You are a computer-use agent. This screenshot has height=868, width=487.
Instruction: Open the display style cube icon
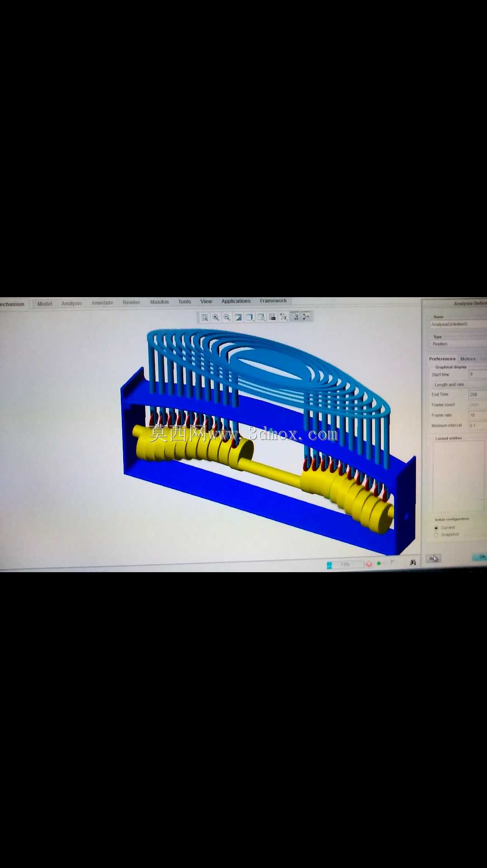pos(250,317)
